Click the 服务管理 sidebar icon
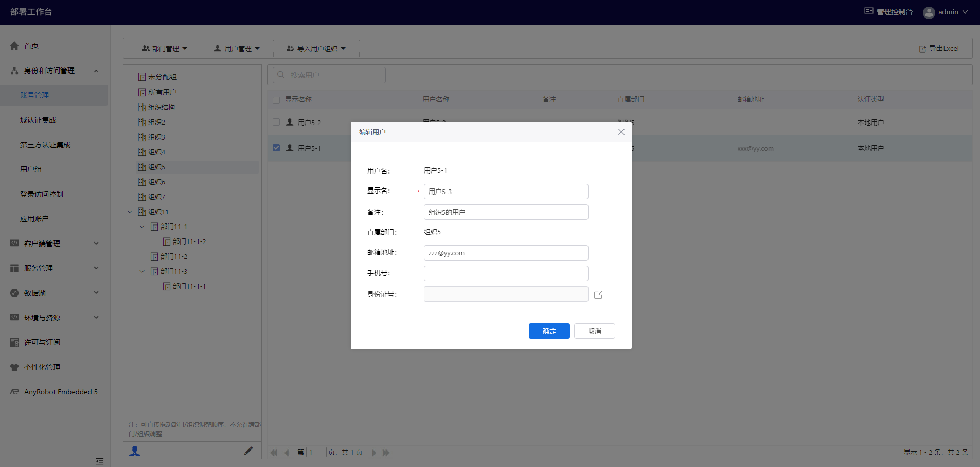The image size is (980, 467). coord(14,268)
